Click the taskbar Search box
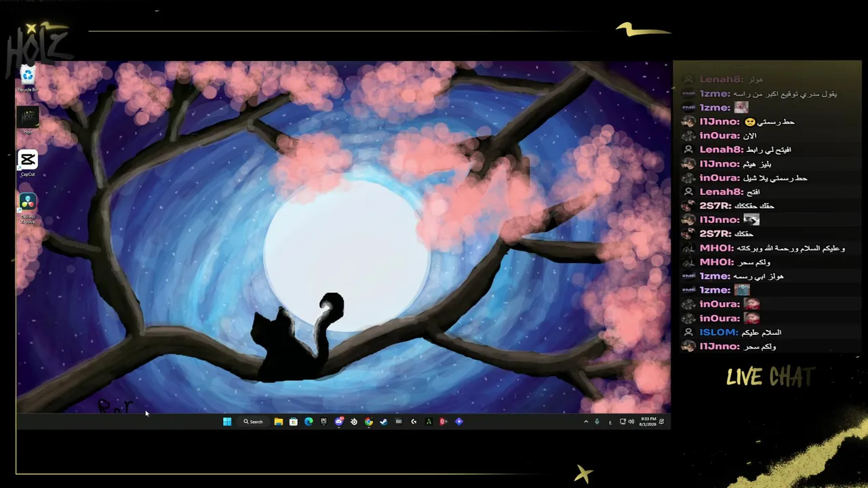The width and height of the screenshot is (868, 488). click(x=254, y=422)
